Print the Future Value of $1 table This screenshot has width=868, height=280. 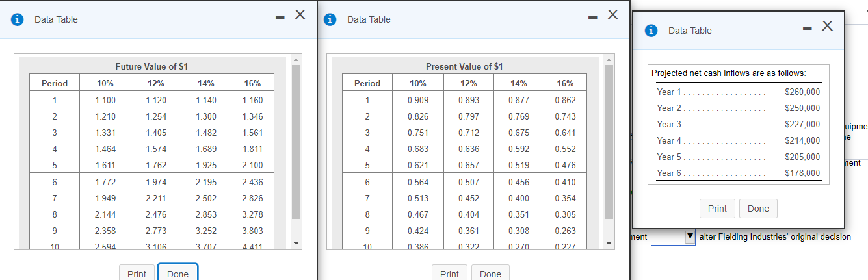(137, 274)
